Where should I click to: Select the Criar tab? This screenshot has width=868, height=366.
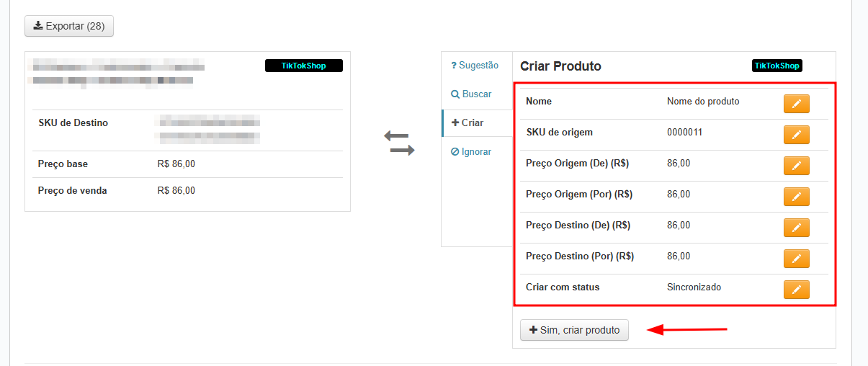(467, 122)
